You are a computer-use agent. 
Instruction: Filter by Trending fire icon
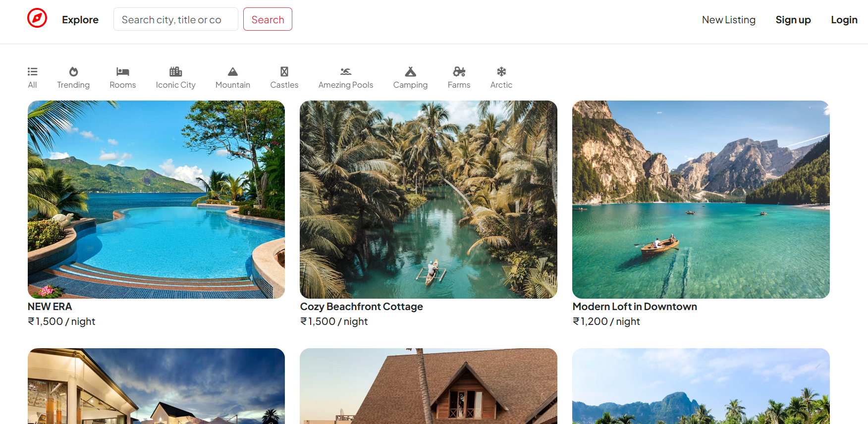pyautogui.click(x=73, y=71)
